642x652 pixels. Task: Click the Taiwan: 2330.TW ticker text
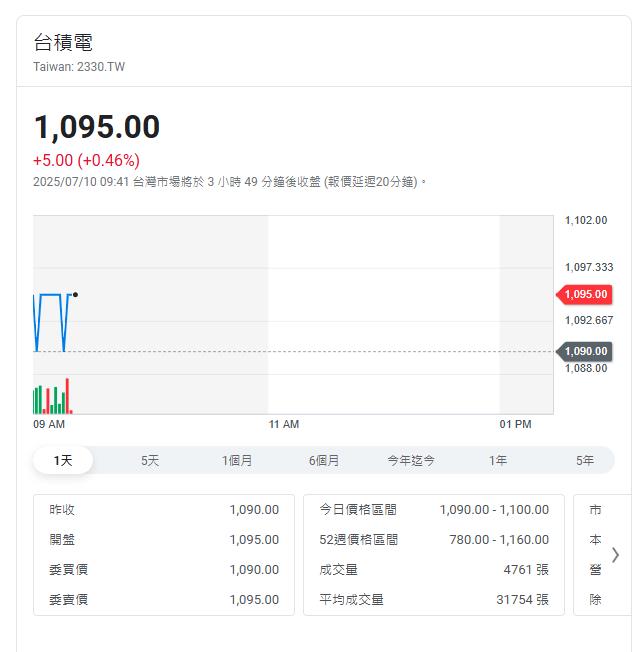coord(79,67)
